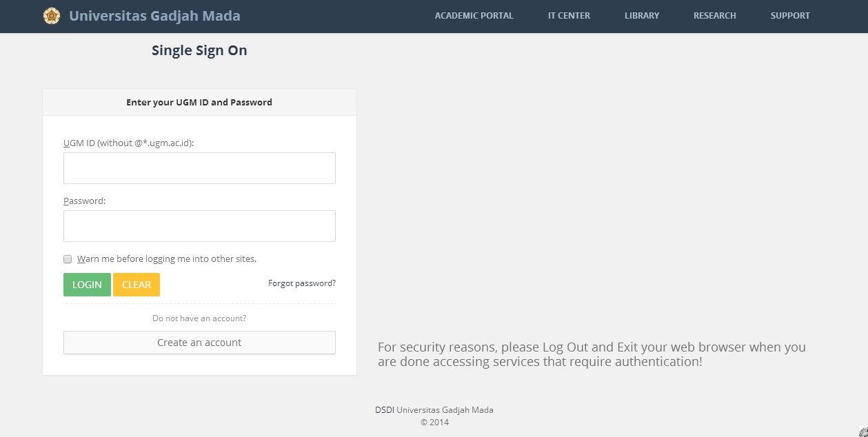Go to the IT CENTER menu item
The image size is (868, 437).
pyautogui.click(x=569, y=16)
